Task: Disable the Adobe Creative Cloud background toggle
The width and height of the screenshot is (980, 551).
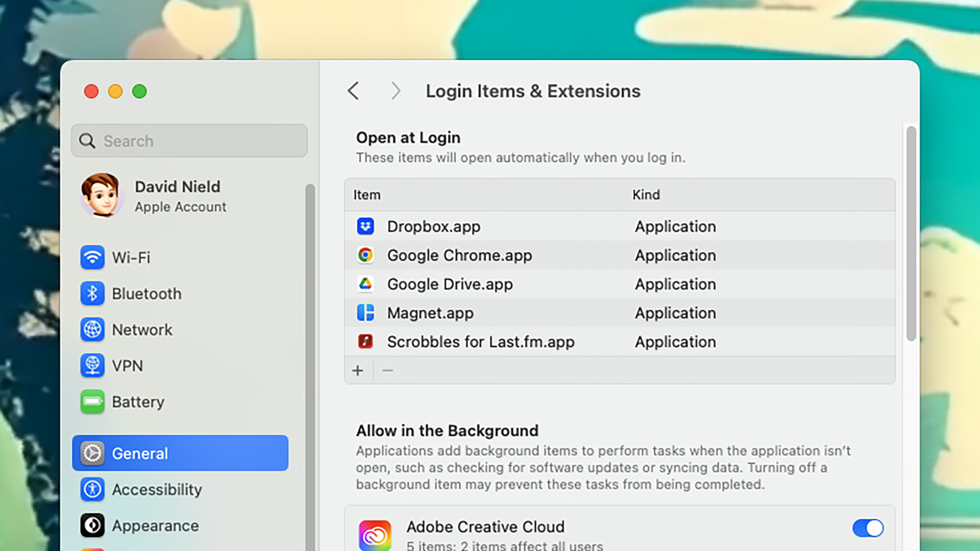Action: point(868,528)
